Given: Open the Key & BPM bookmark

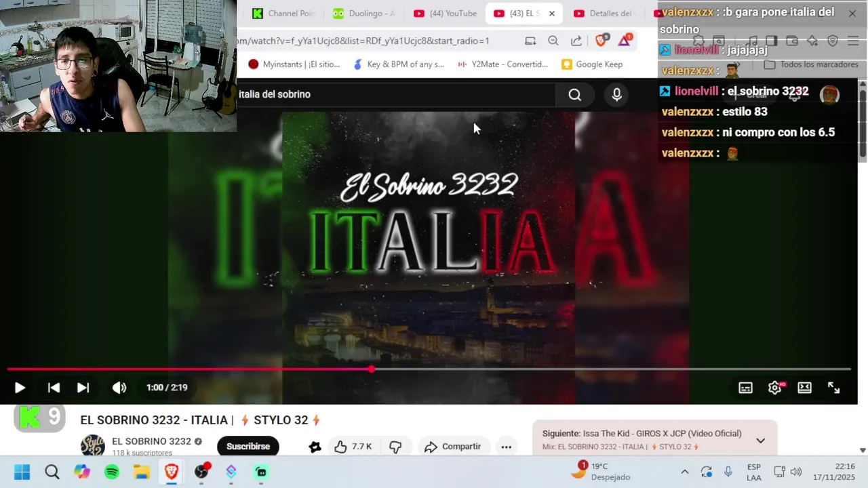Looking at the screenshot, I should point(398,64).
